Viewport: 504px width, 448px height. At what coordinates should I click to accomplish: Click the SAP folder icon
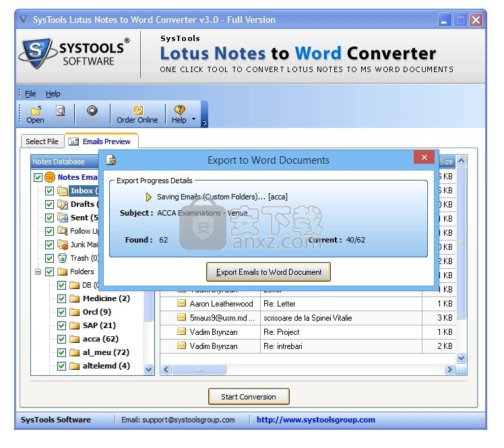[x=75, y=326]
